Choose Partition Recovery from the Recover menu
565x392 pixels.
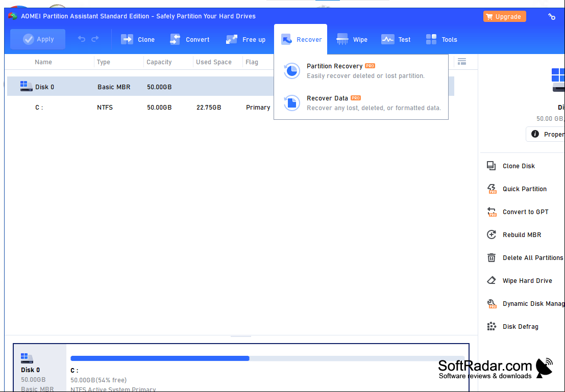tap(361, 71)
